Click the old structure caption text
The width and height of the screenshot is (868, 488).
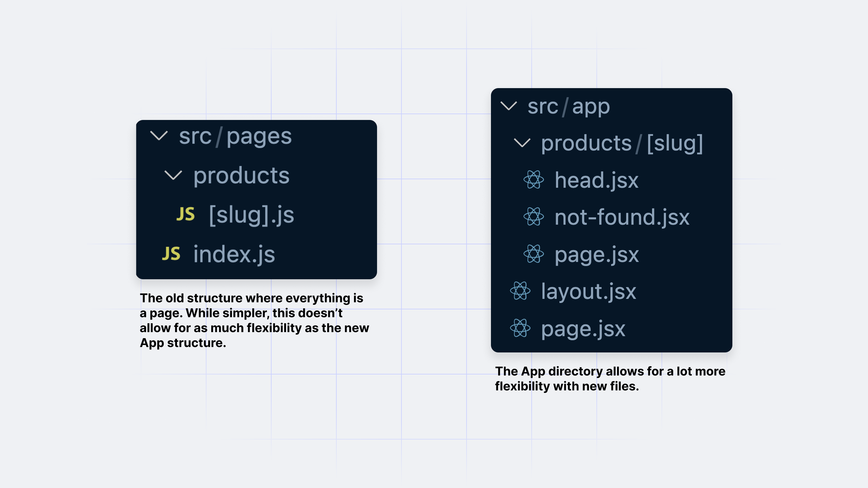(254, 320)
